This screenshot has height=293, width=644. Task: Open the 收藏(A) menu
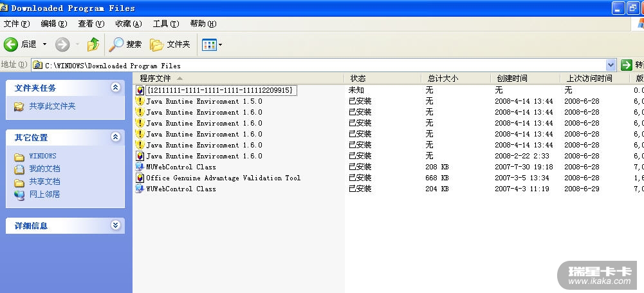point(129,24)
